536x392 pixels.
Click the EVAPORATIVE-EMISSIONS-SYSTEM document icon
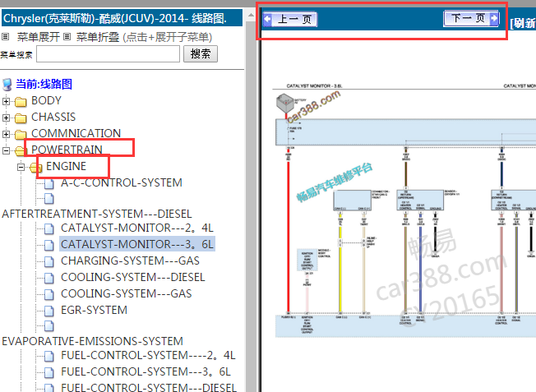49,326
